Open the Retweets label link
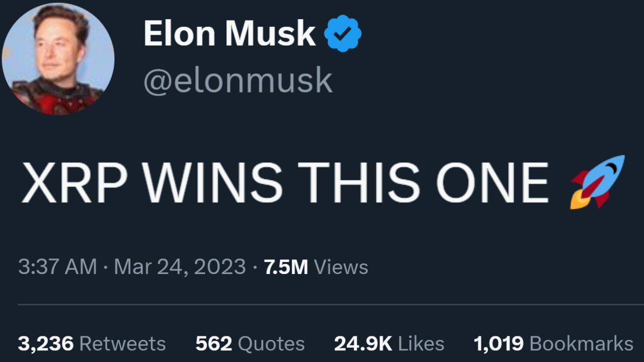 pos(123,344)
